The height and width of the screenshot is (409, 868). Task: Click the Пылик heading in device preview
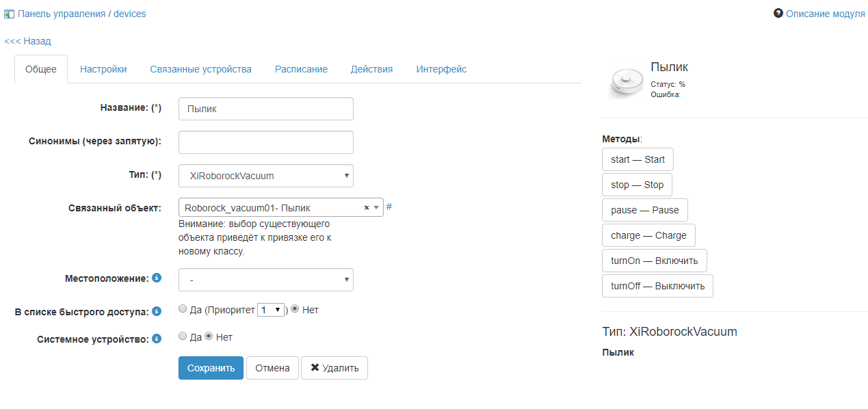[670, 67]
